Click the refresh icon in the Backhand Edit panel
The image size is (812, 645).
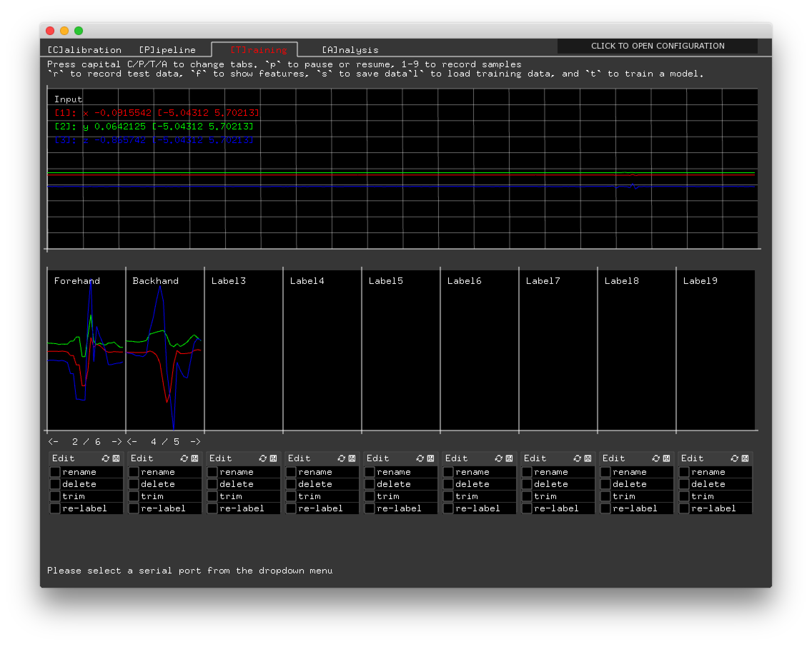pos(184,458)
